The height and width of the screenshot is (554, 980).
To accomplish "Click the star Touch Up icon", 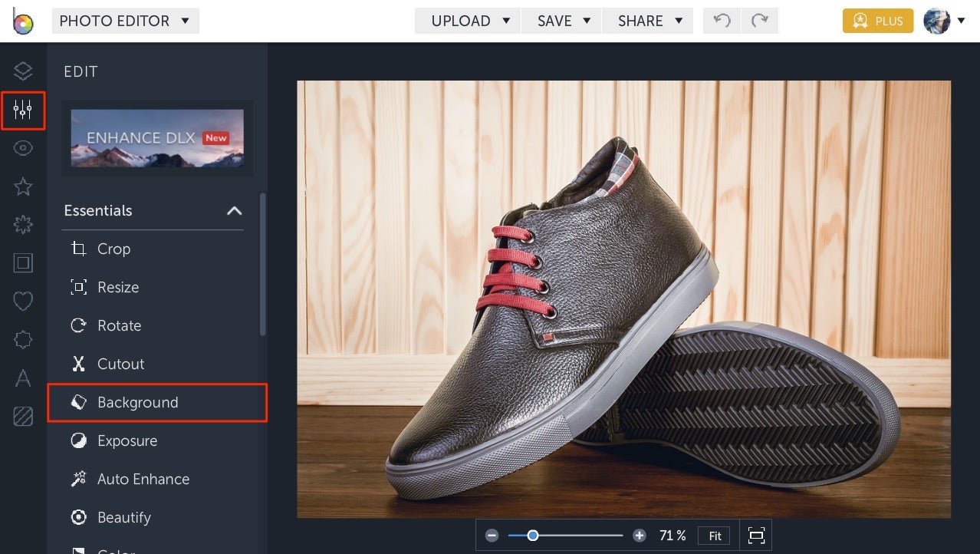I will point(22,186).
